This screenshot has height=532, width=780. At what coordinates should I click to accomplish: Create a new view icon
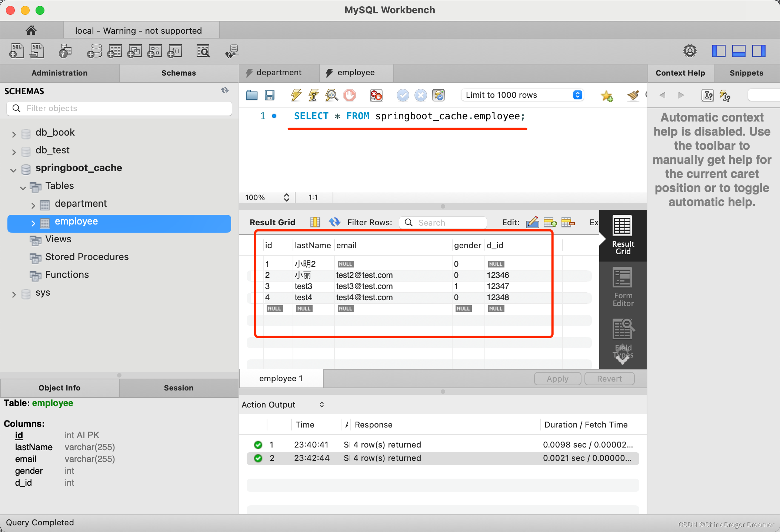[x=134, y=51]
